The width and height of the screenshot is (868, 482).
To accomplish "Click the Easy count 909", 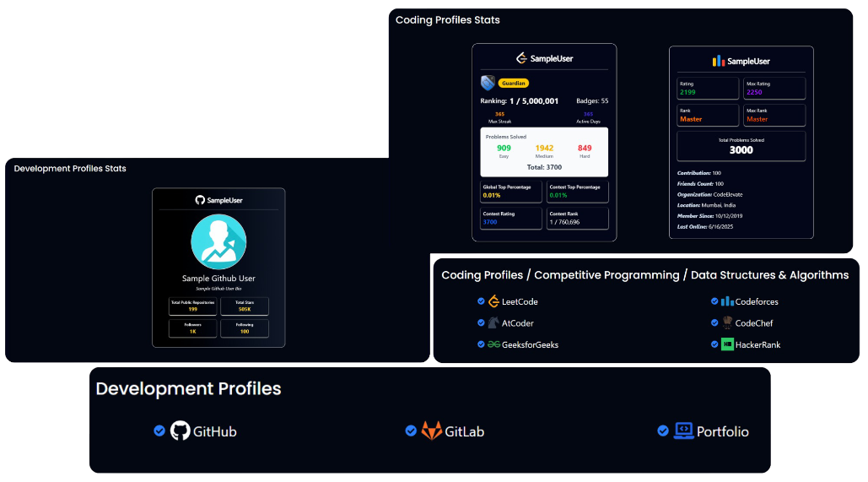I will click(504, 148).
